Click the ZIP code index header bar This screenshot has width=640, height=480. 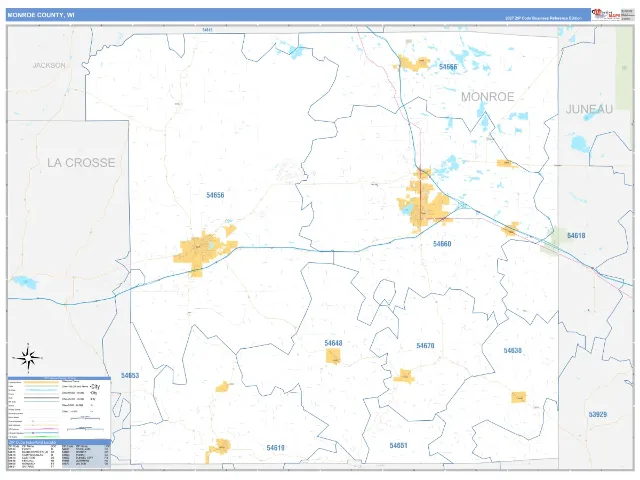[x=59, y=442]
